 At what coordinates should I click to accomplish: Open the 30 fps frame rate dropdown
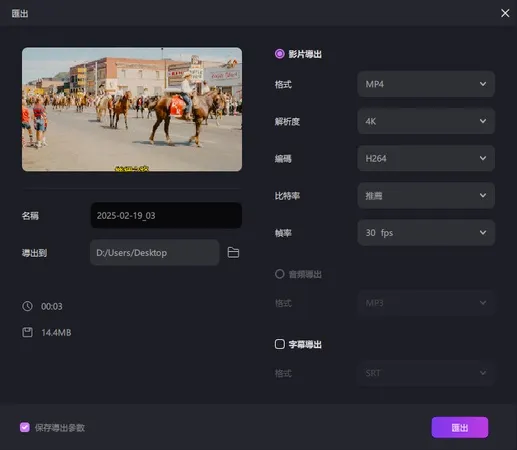(x=426, y=233)
